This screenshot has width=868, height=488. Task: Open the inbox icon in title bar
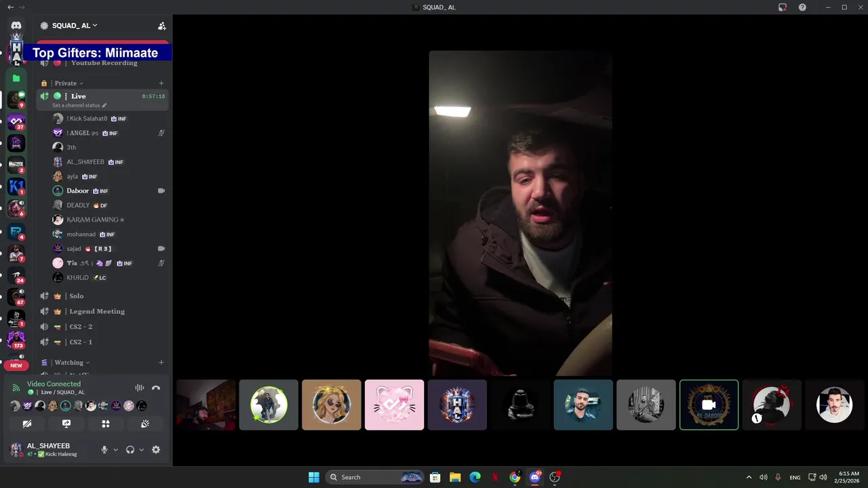click(x=783, y=7)
